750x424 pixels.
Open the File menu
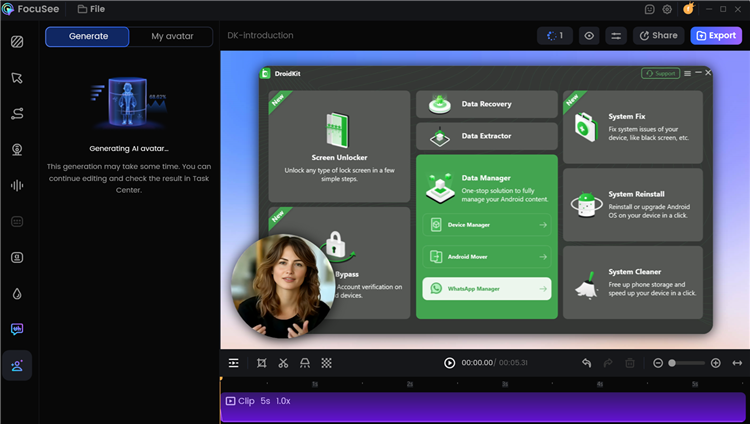coord(91,9)
